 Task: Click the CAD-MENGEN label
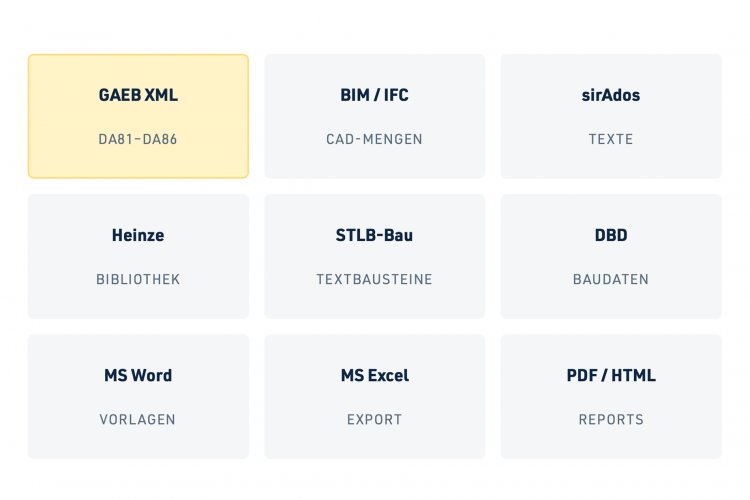coord(375,139)
